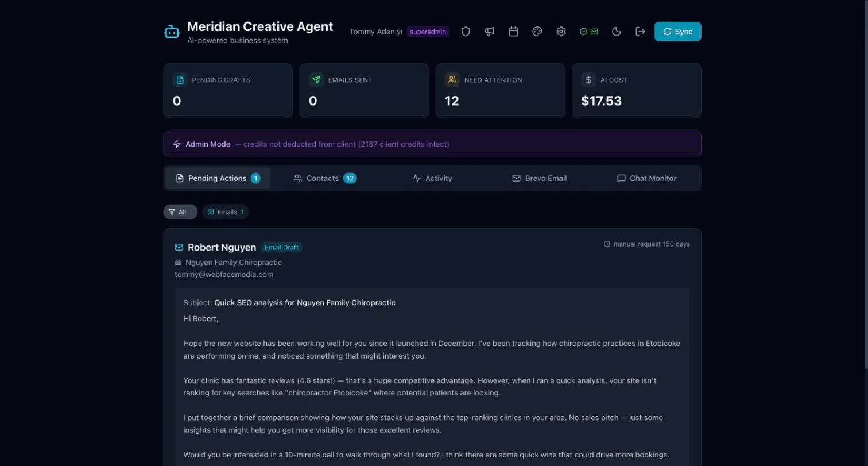Open the Chat Monitor tab
Image resolution: width=868 pixels, height=466 pixels.
tap(646, 178)
